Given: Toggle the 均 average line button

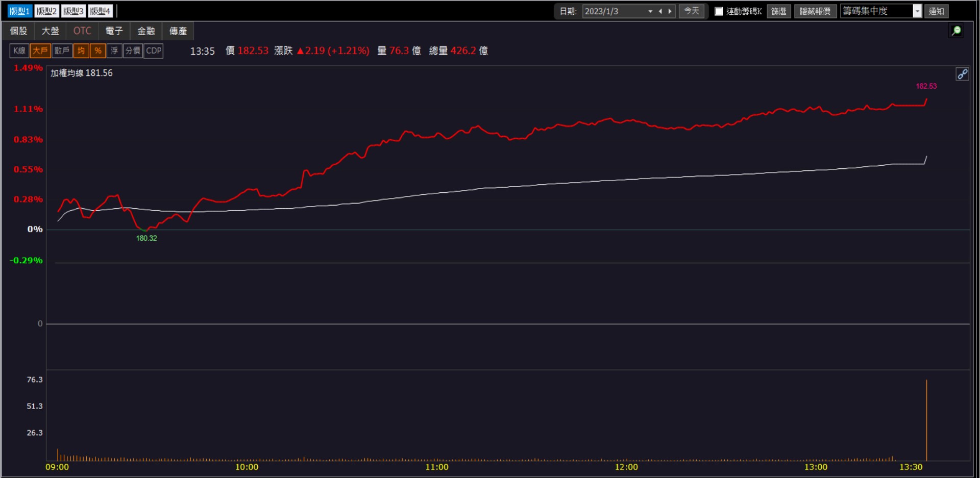Looking at the screenshot, I should 81,51.
